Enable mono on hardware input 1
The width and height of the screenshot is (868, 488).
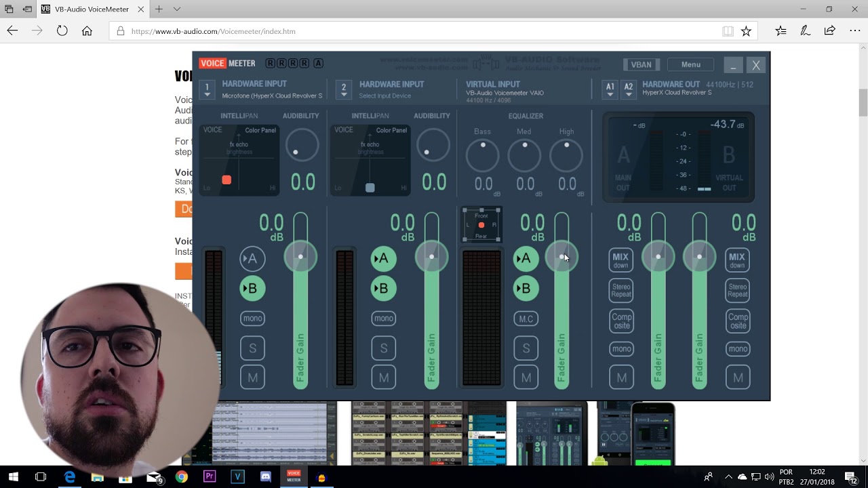click(x=252, y=318)
